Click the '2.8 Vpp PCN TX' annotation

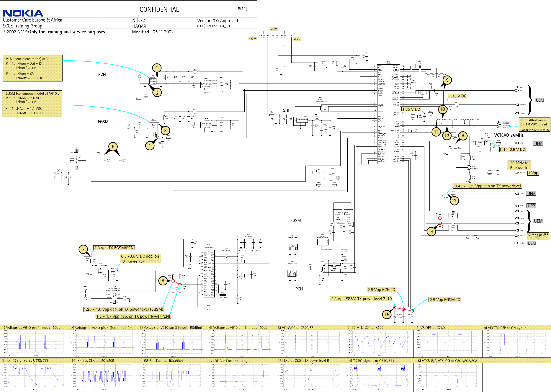[381, 290]
